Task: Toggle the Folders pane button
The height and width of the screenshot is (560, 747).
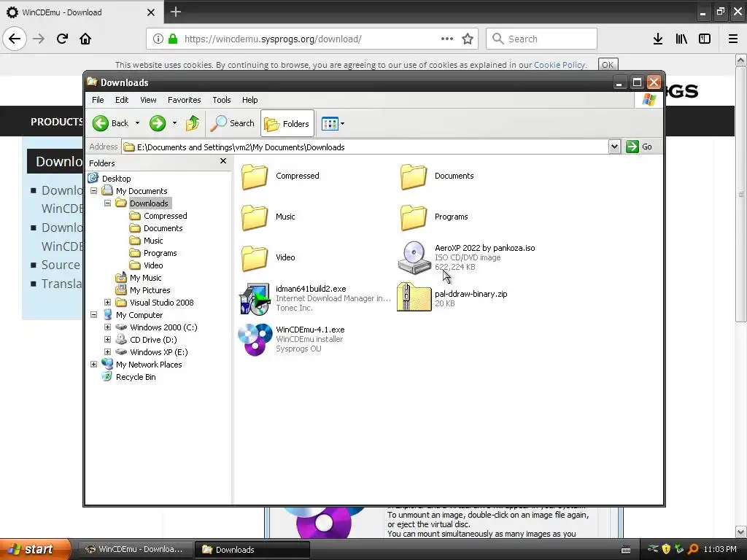Action: pyautogui.click(x=287, y=123)
